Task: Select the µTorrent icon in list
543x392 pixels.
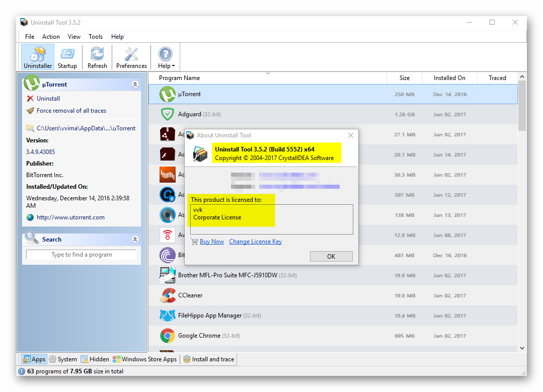Action: tap(168, 94)
